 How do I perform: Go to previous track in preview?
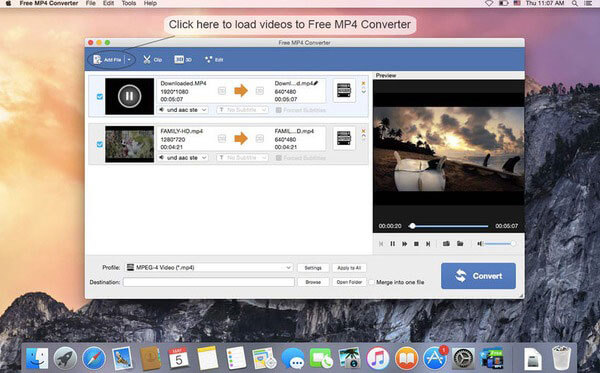381,244
